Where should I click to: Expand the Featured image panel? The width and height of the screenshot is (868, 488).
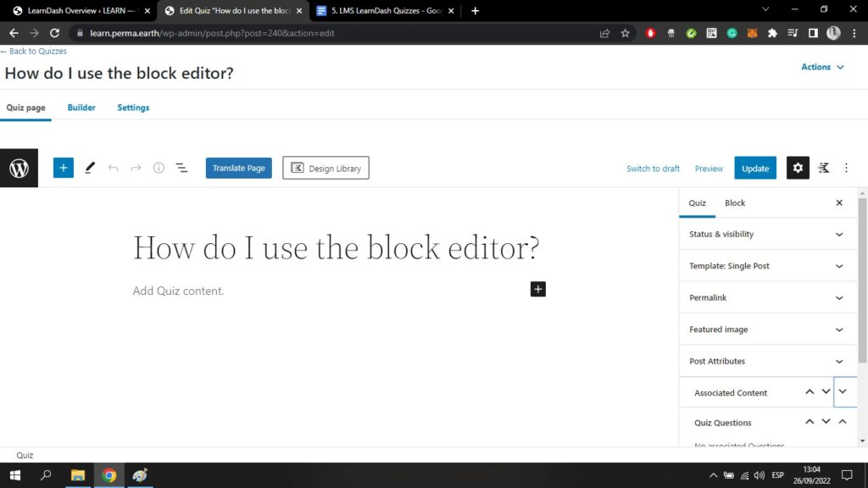[x=767, y=330]
